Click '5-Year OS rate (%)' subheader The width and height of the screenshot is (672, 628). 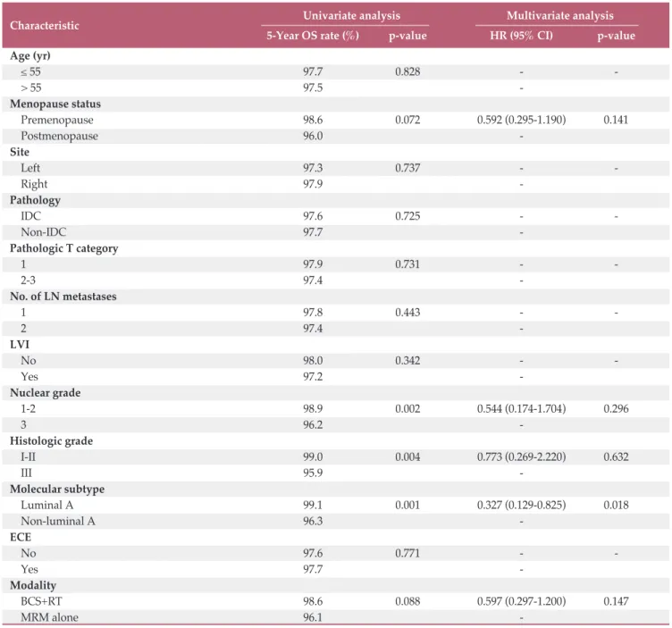pyautogui.click(x=313, y=36)
